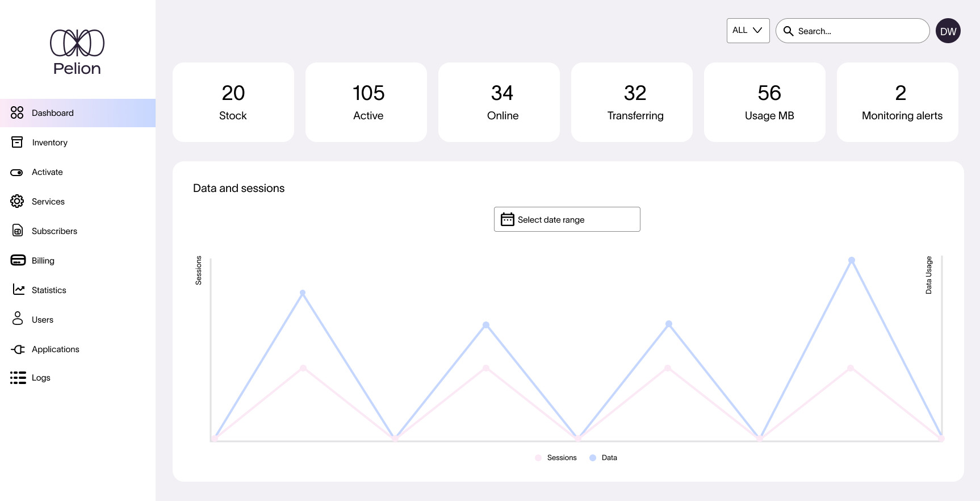
Task: Click the Statistics chart icon
Action: [19, 290]
